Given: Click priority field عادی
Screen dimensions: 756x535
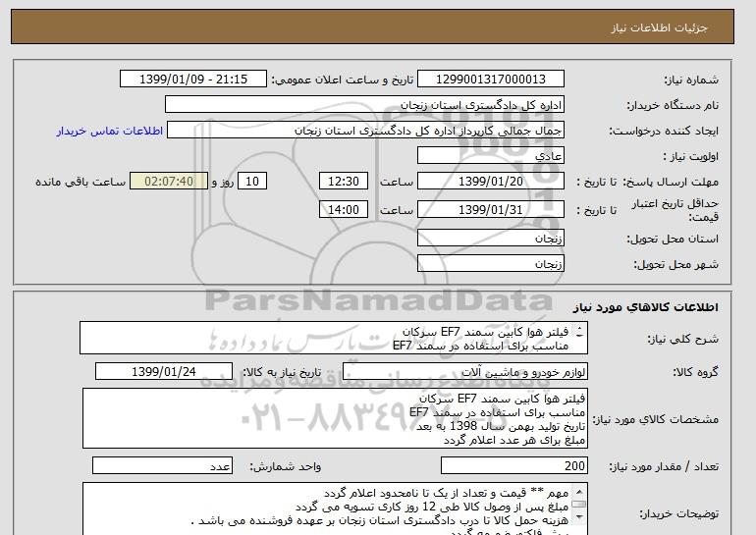Looking at the screenshot, I should [x=490, y=156].
